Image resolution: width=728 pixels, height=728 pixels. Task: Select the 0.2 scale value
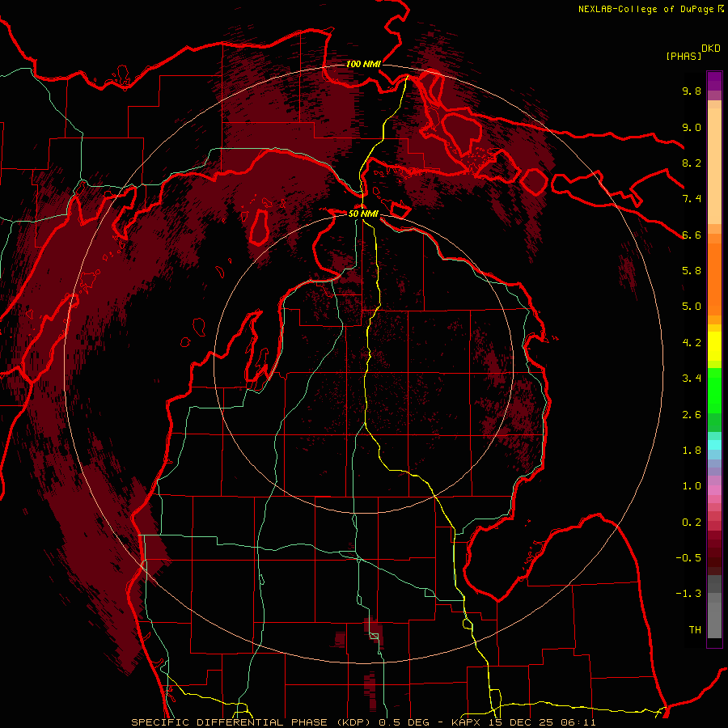(x=692, y=523)
